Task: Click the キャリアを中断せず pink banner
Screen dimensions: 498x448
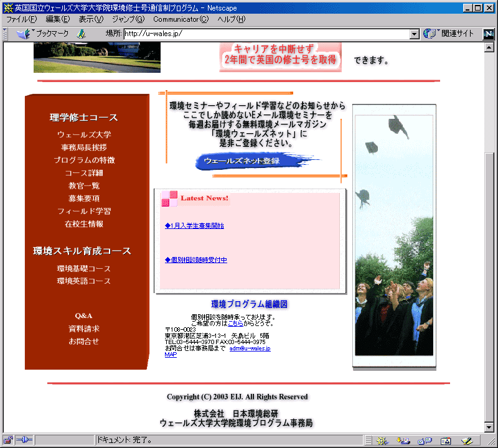Action: (281, 57)
